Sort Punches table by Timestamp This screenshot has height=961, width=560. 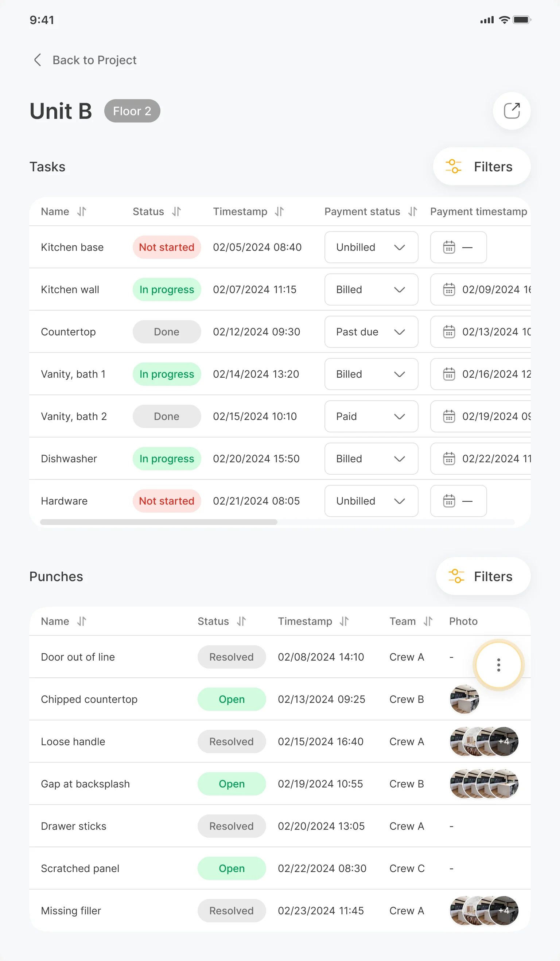pyautogui.click(x=344, y=621)
